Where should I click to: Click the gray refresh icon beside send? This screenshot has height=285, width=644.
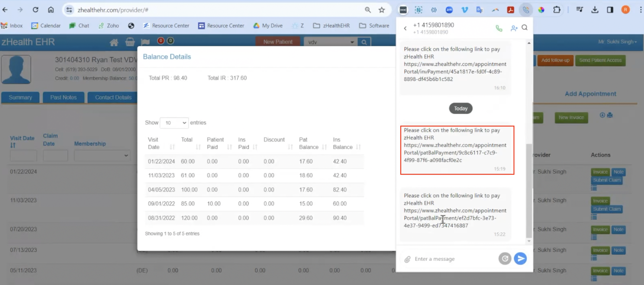coord(505,258)
